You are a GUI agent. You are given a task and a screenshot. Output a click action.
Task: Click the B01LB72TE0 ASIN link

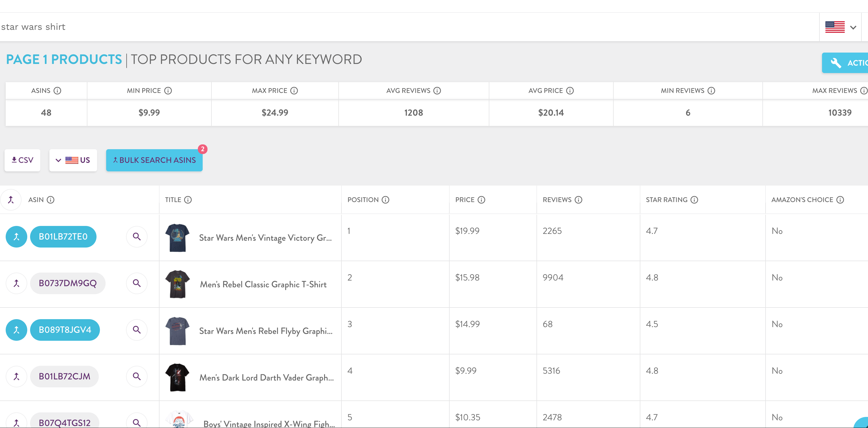(63, 236)
